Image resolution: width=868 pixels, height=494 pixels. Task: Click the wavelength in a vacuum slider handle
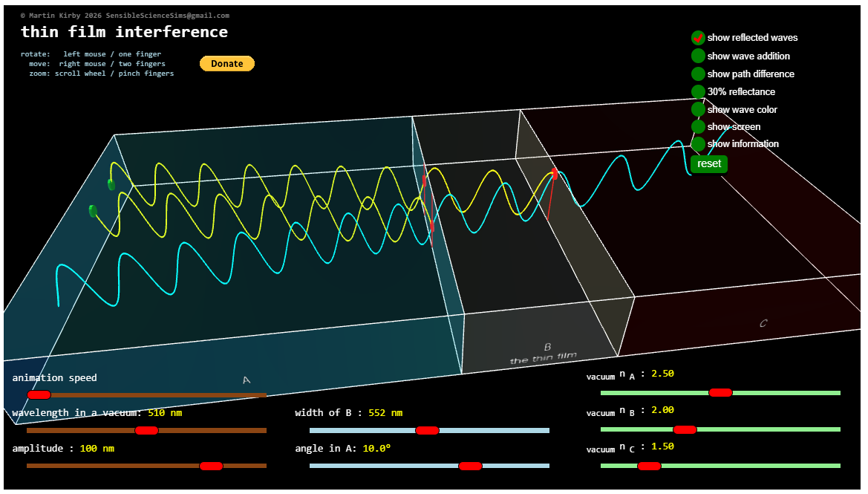(x=146, y=430)
